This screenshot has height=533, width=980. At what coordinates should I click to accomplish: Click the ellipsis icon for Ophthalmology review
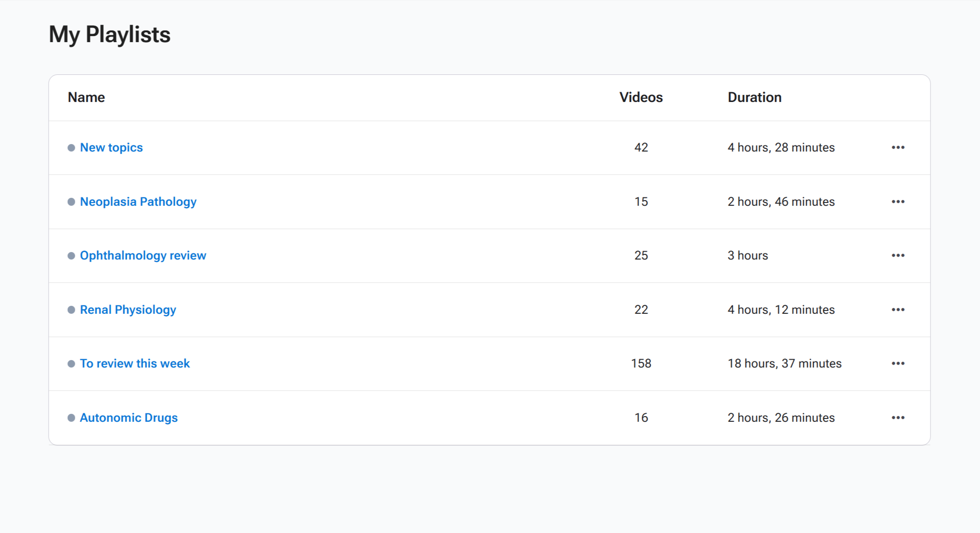(x=898, y=256)
